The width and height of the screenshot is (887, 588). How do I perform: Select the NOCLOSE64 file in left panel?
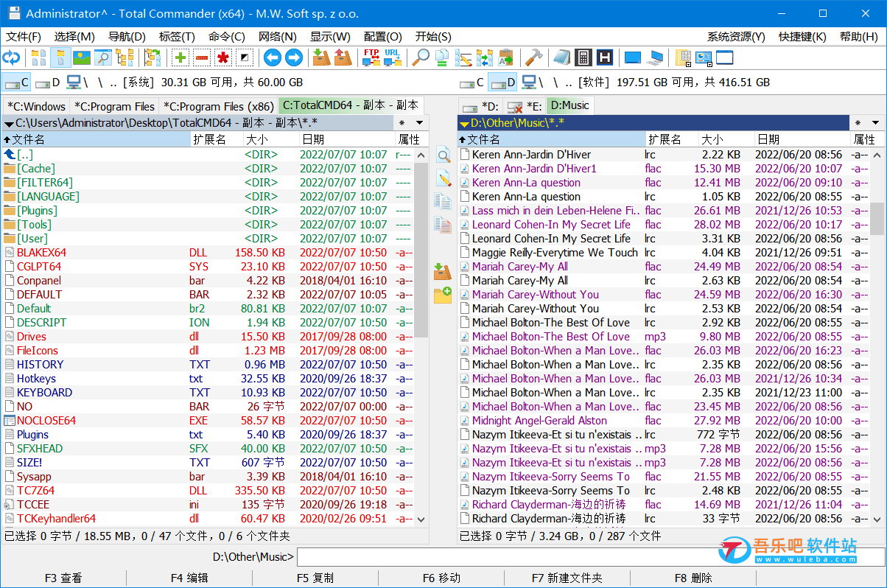[208, 421]
